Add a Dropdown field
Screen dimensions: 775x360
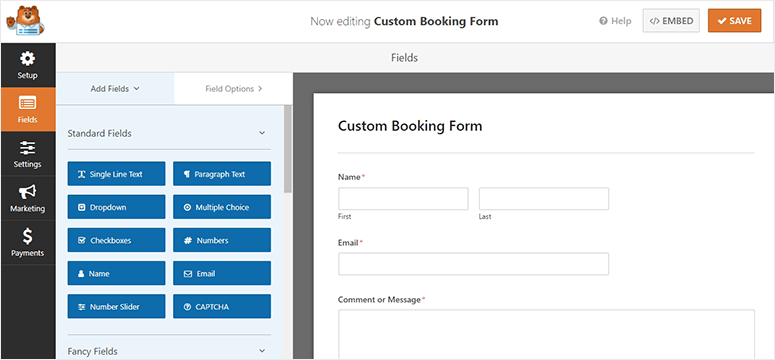[116, 207]
